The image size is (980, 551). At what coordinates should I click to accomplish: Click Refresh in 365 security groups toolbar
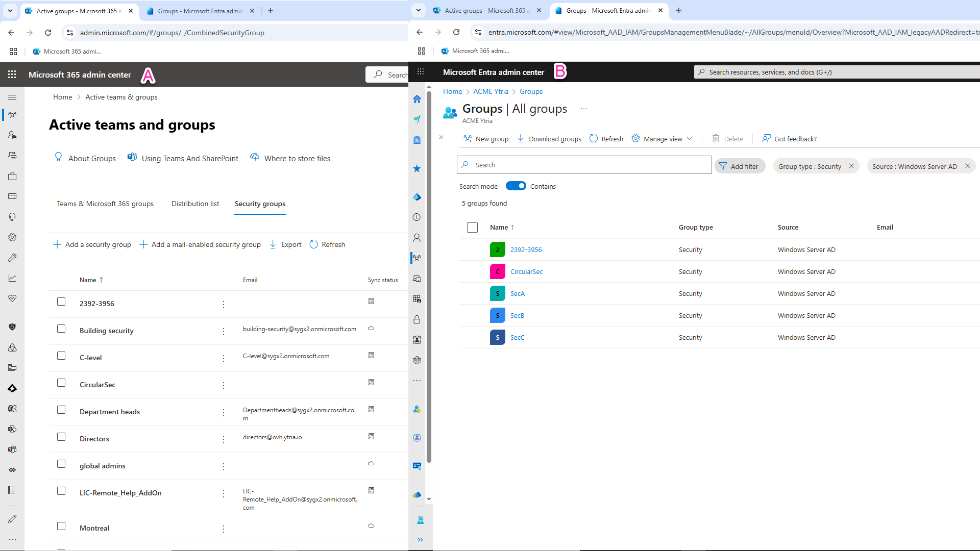pos(328,244)
